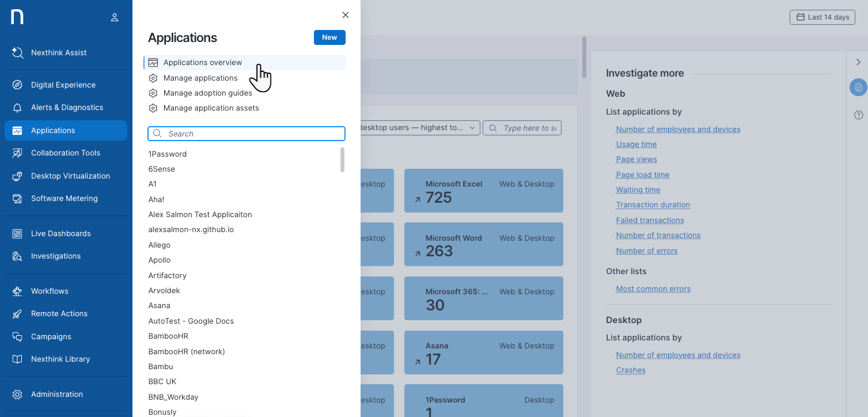Click the applications list scrollbar

click(342, 160)
